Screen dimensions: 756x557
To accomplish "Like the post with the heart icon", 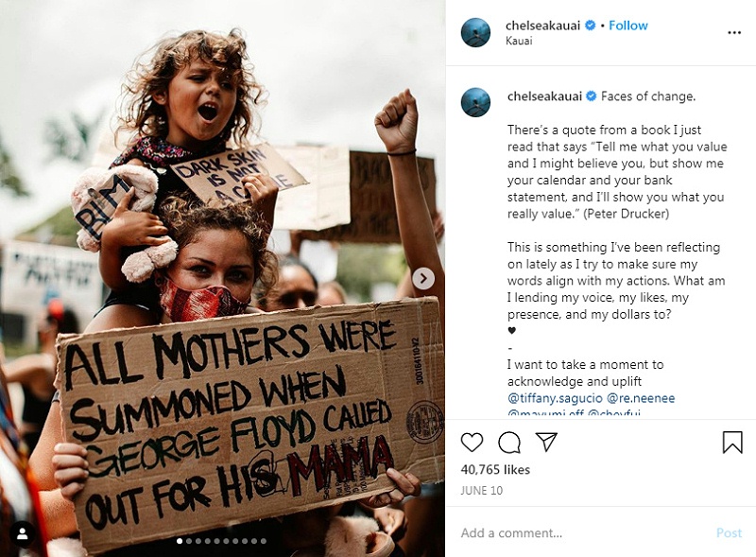I will (472, 442).
